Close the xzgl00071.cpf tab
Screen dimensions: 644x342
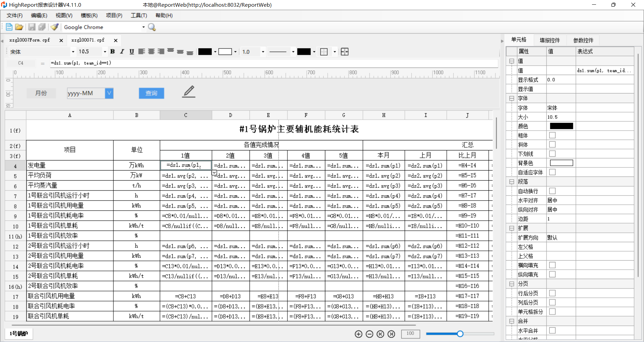coord(116,41)
